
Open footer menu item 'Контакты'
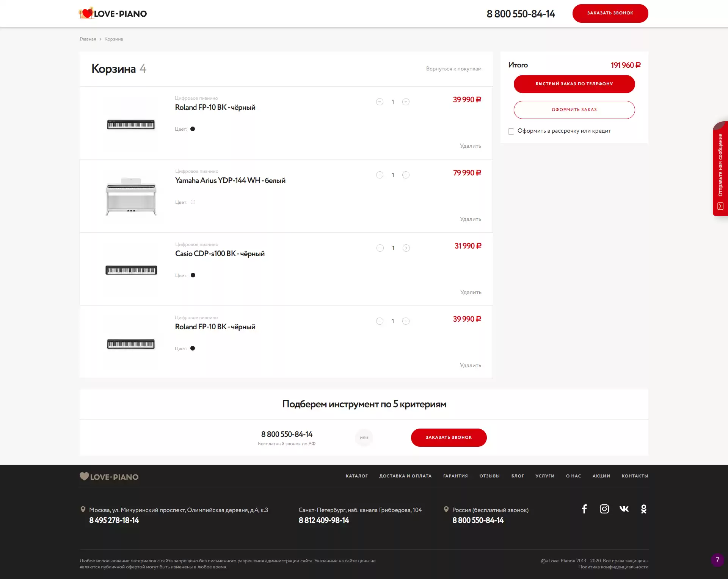pyautogui.click(x=635, y=476)
